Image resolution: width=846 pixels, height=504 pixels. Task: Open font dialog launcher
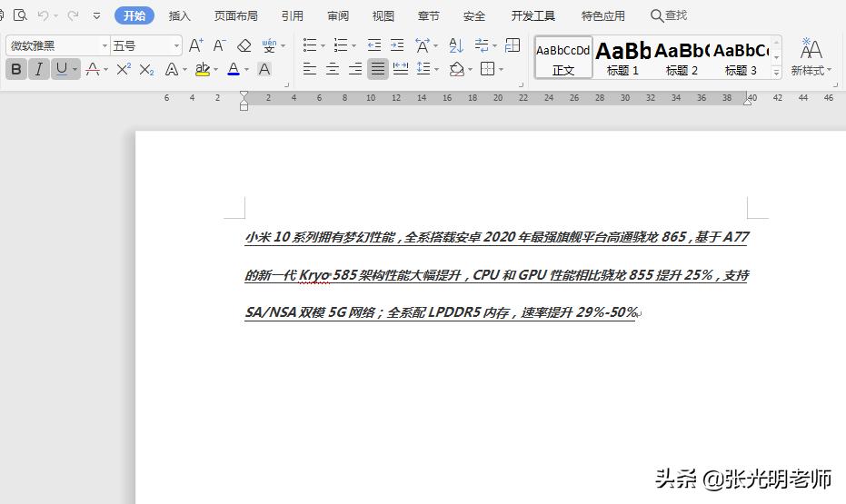[x=286, y=84]
